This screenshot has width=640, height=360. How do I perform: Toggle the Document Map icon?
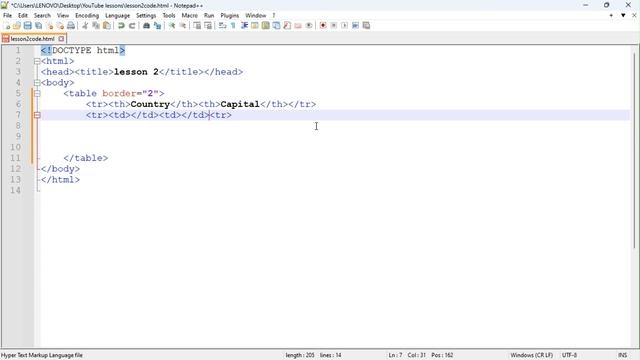266,26
